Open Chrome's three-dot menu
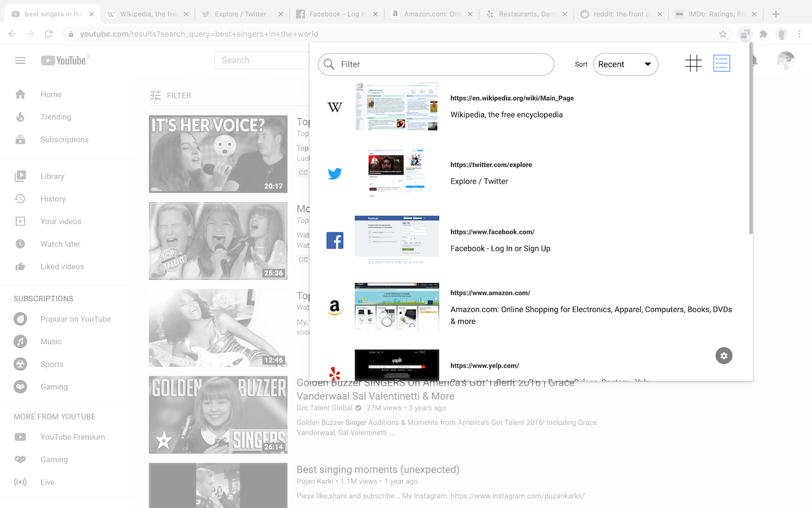812x508 pixels. coord(800,34)
